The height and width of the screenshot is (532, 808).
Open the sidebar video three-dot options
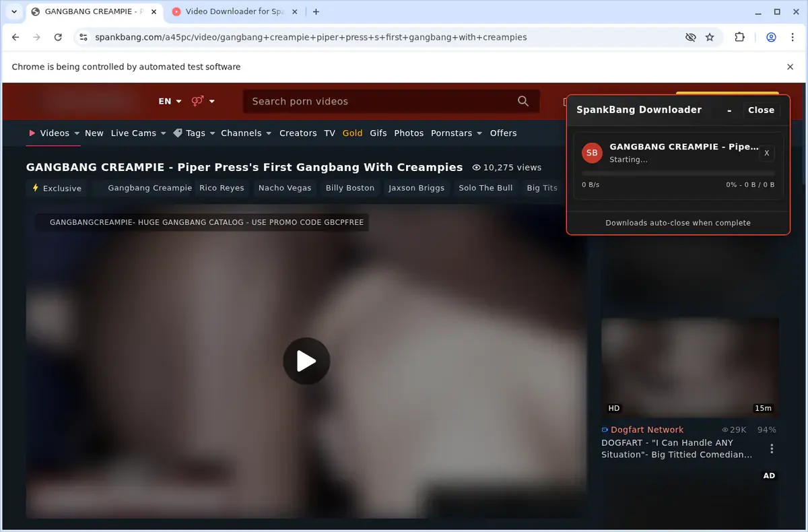click(772, 448)
